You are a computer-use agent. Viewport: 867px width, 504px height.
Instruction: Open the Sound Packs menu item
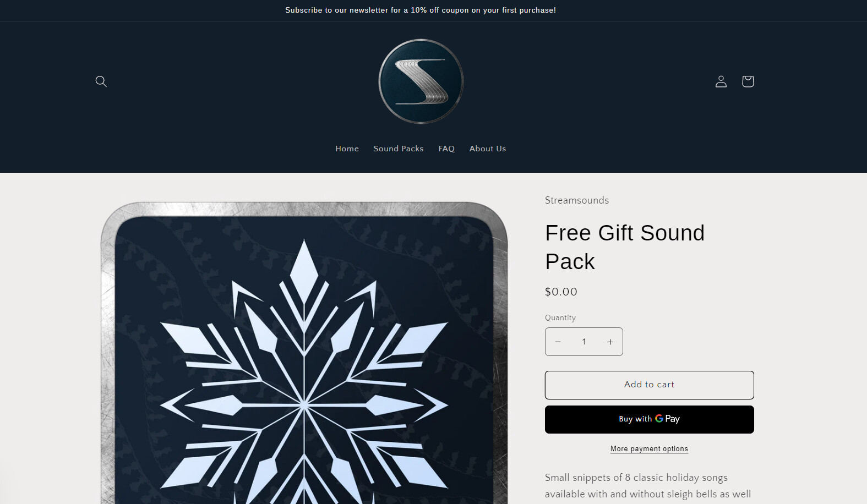[399, 149]
